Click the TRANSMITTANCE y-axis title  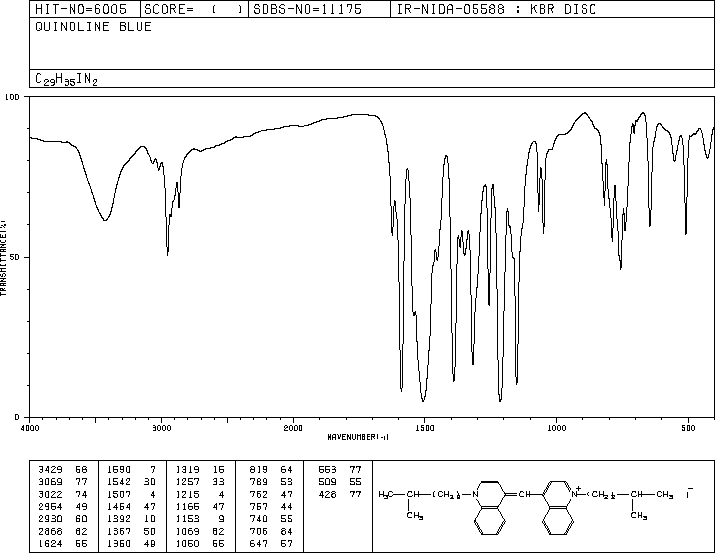click(3, 258)
